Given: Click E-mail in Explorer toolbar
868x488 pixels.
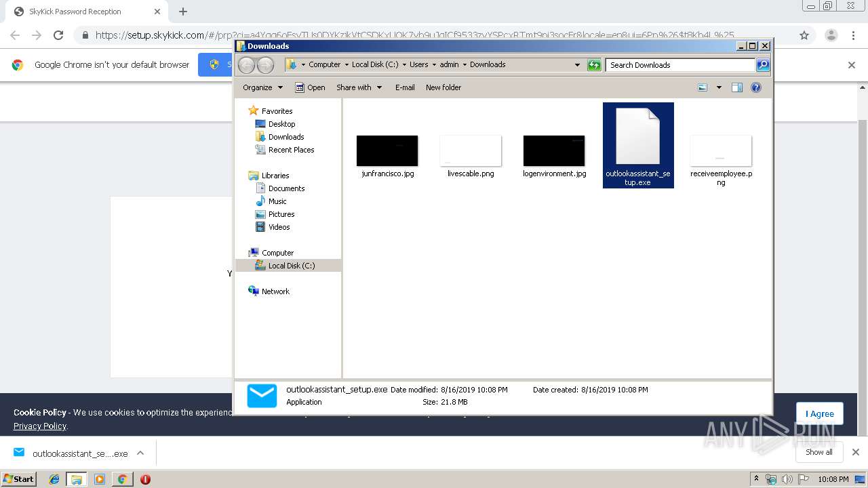Looking at the screenshot, I should [x=405, y=87].
